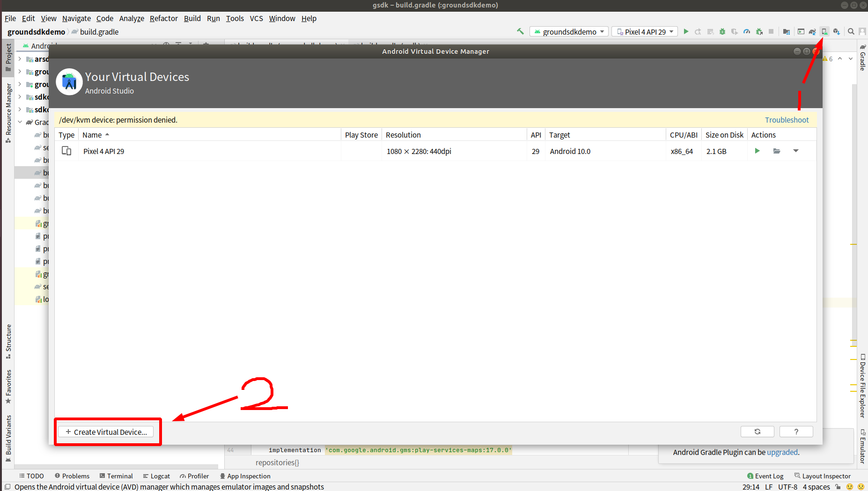Click the Apply Code Changes icon
The height and width of the screenshot is (491, 868).
pos(710,31)
